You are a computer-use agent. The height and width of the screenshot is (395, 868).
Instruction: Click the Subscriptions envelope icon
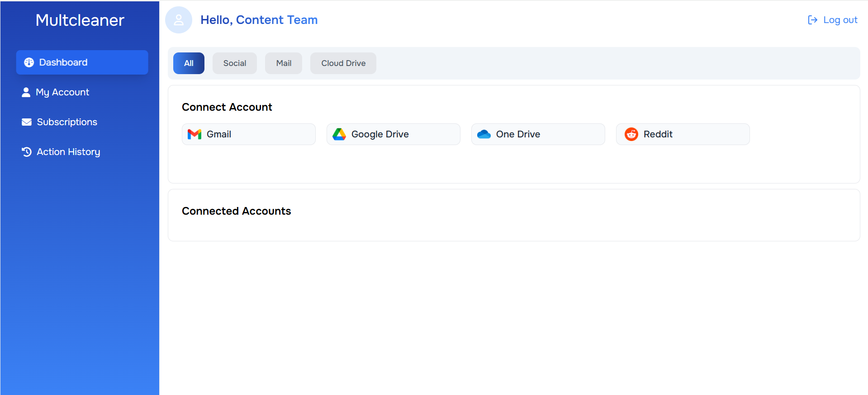tap(27, 122)
